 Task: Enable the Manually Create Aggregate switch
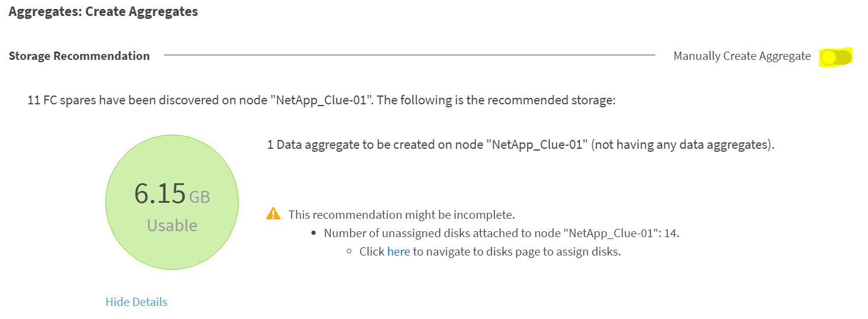click(836, 57)
